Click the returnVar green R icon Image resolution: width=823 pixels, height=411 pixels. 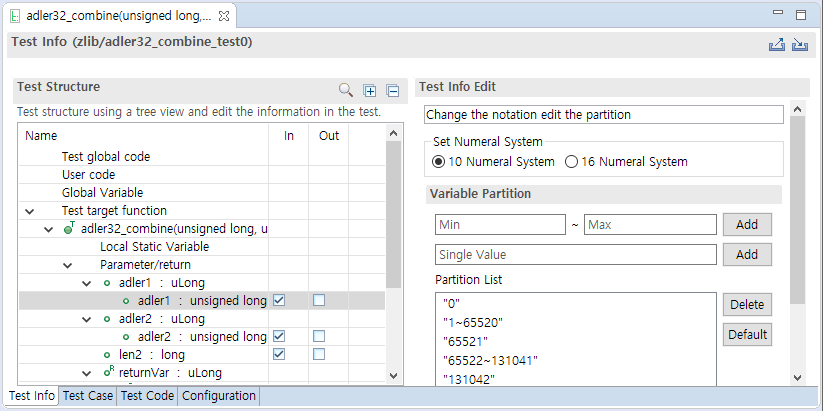(x=109, y=373)
